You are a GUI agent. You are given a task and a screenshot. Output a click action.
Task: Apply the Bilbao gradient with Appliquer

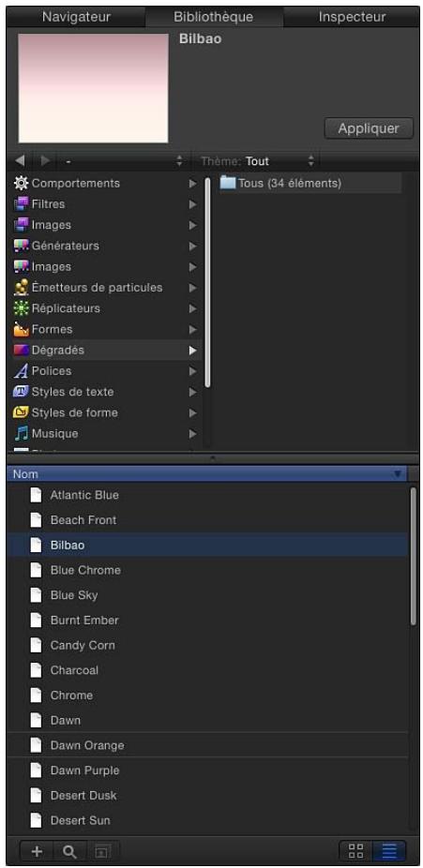(x=369, y=128)
